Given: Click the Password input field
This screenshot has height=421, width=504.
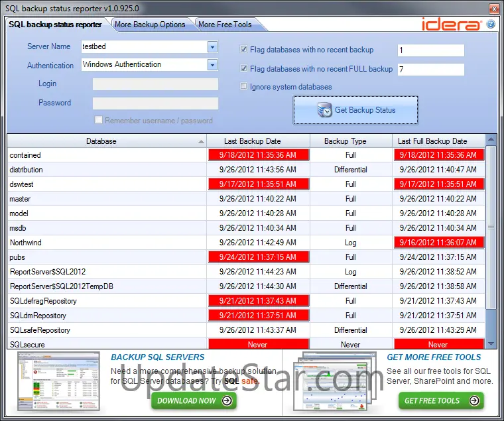Looking at the screenshot, I should 155,103.
